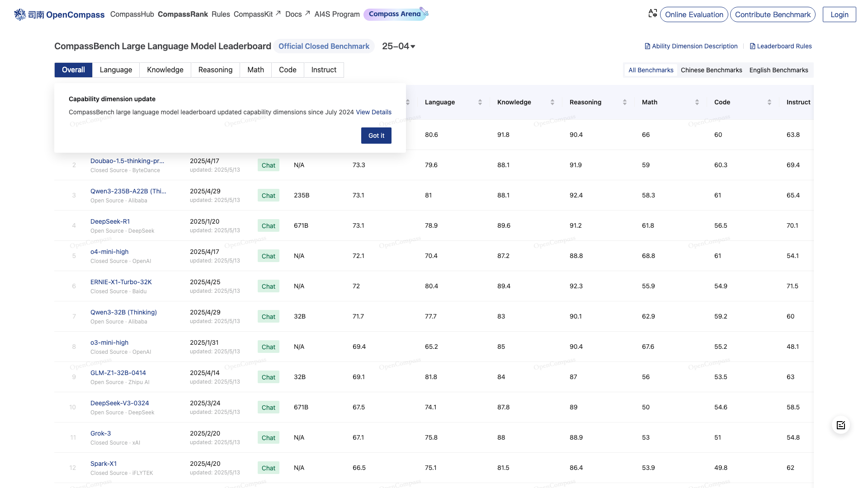868x488 pixels.
Task: Click the Instruct column header
Action: coord(798,102)
